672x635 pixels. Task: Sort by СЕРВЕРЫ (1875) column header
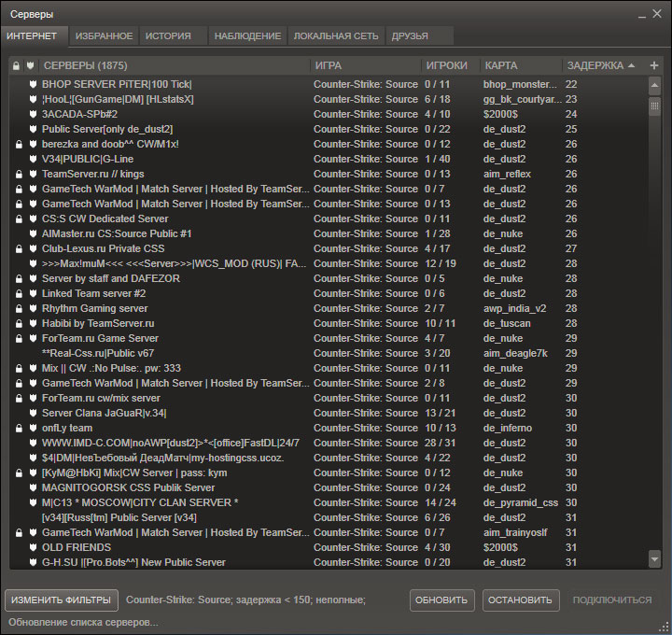(175, 65)
